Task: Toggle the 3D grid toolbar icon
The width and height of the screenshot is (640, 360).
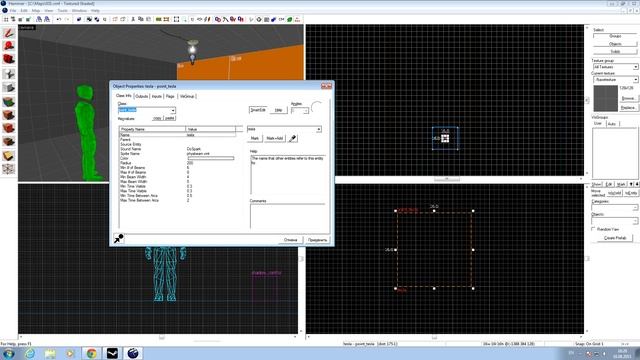Action: [13, 19]
